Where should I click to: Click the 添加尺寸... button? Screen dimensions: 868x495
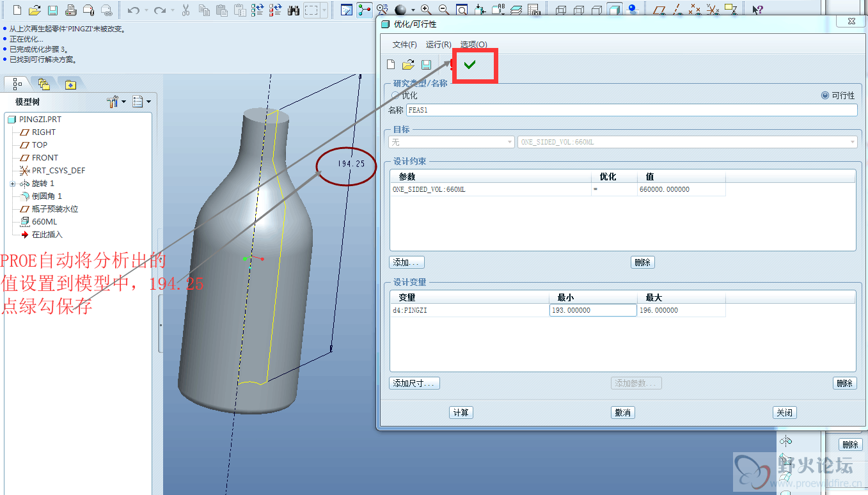click(414, 383)
